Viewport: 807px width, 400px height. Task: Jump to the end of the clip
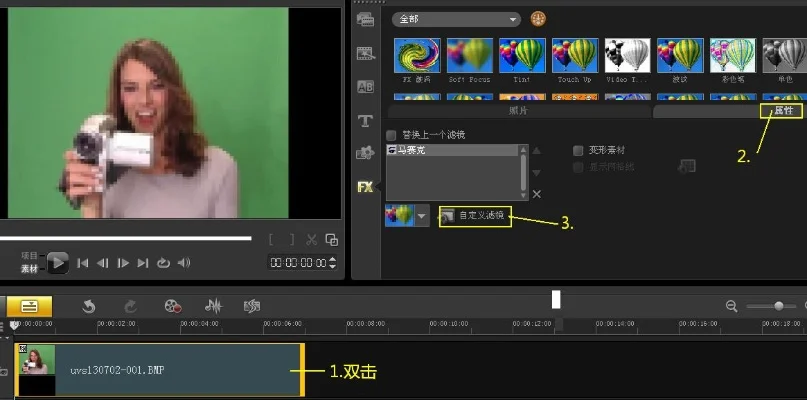coord(143,263)
